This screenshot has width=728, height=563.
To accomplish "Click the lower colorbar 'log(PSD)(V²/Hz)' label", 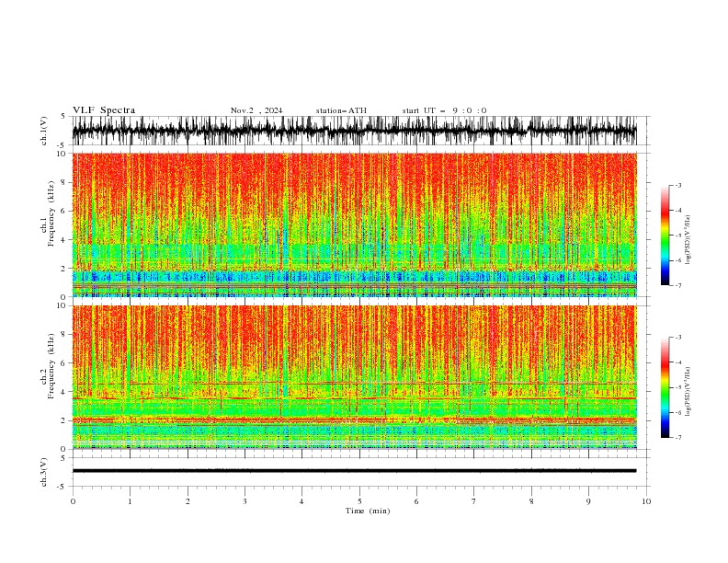I will (x=688, y=391).
